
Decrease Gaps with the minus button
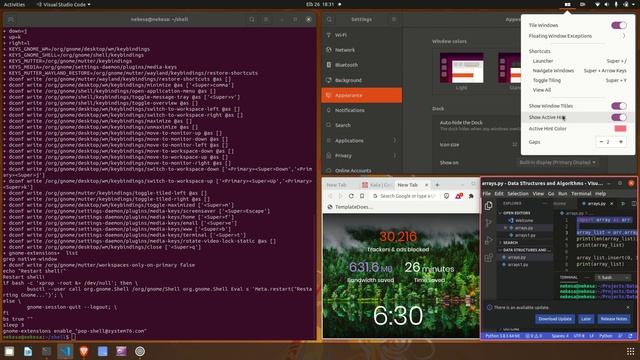point(601,142)
